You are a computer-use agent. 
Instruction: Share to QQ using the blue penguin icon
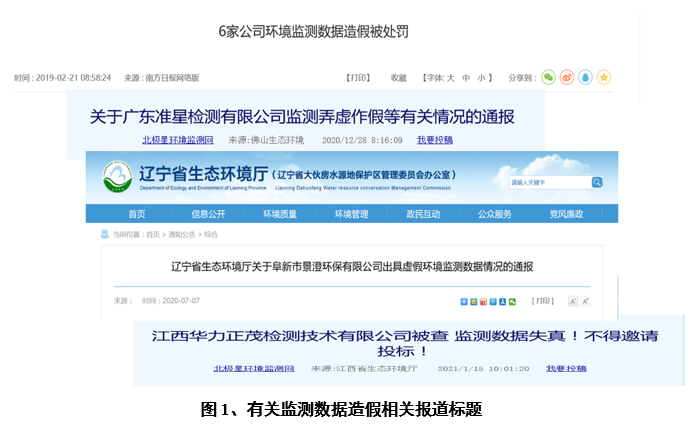tap(585, 77)
